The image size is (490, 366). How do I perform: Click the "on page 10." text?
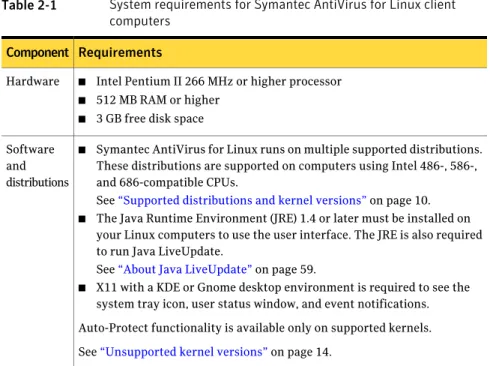click(x=400, y=200)
